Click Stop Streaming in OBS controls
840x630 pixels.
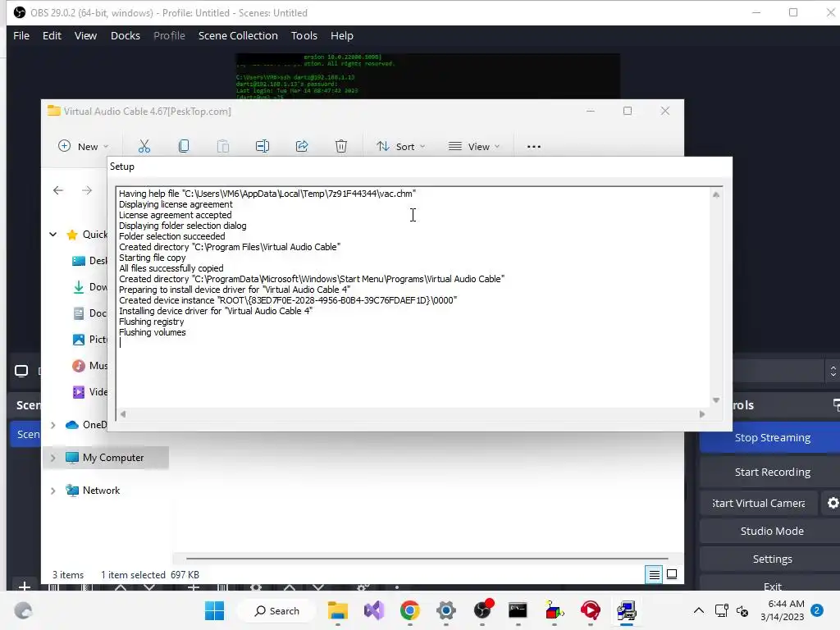coord(769,438)
